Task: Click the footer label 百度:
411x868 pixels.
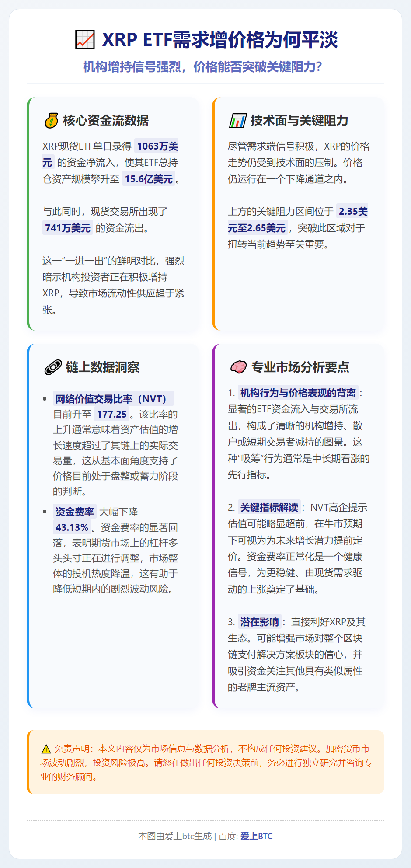Action: (x=228, y=836)
